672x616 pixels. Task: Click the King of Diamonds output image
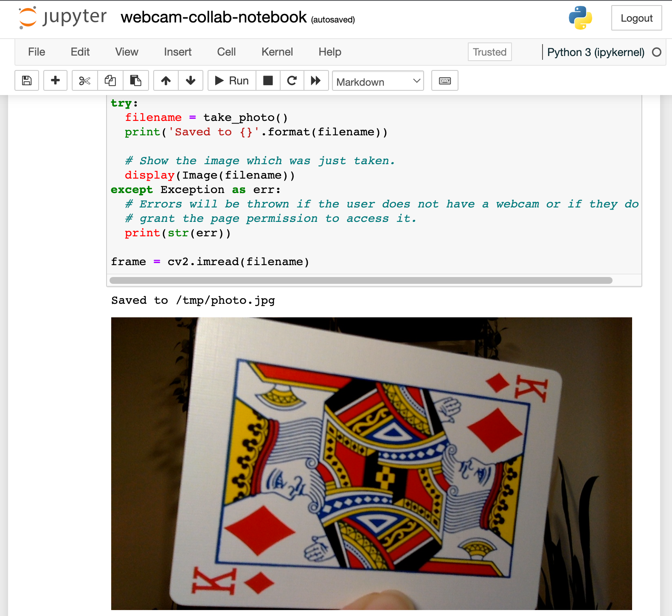pos(371,464)
